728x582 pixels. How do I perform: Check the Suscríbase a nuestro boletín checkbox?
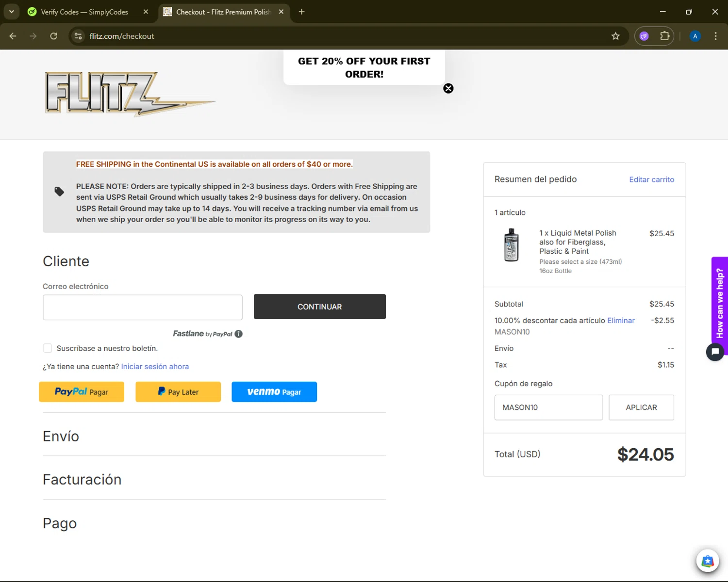click(x=48, y=348)
